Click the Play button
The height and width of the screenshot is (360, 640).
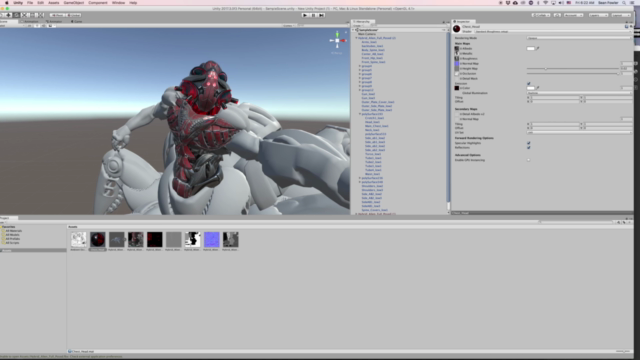305,15
